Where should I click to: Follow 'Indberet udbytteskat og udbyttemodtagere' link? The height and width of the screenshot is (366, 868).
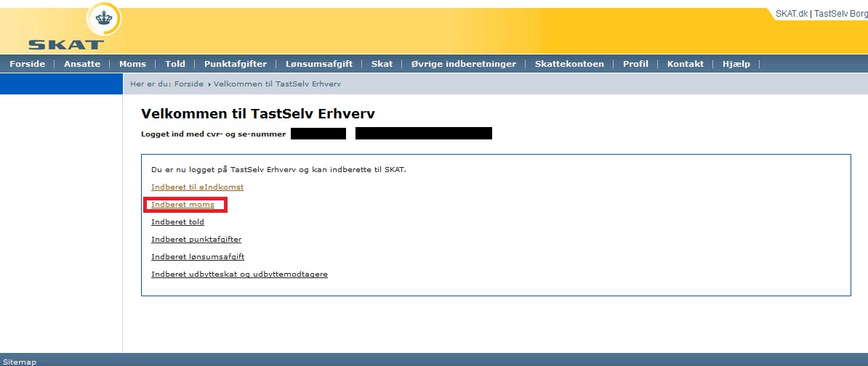(239, 274)
